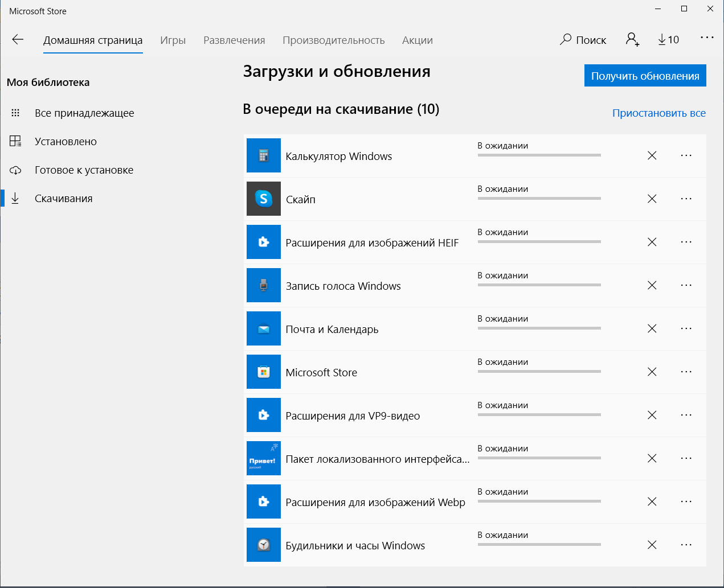Click the Почта и Календарь progress bar
The width and height of the screenshot is (724, 588).
(539, 328)
